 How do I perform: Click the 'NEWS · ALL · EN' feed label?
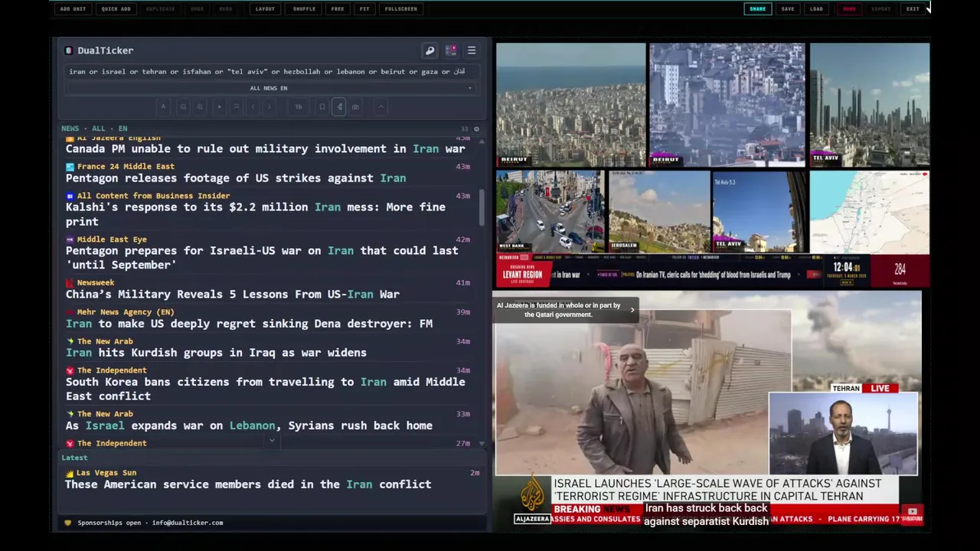point(94,129)
